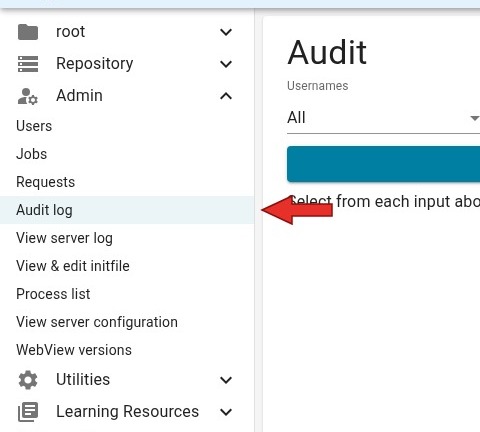Click the root label in the sidebar
The image size is (480, 432).
point(70,32)
